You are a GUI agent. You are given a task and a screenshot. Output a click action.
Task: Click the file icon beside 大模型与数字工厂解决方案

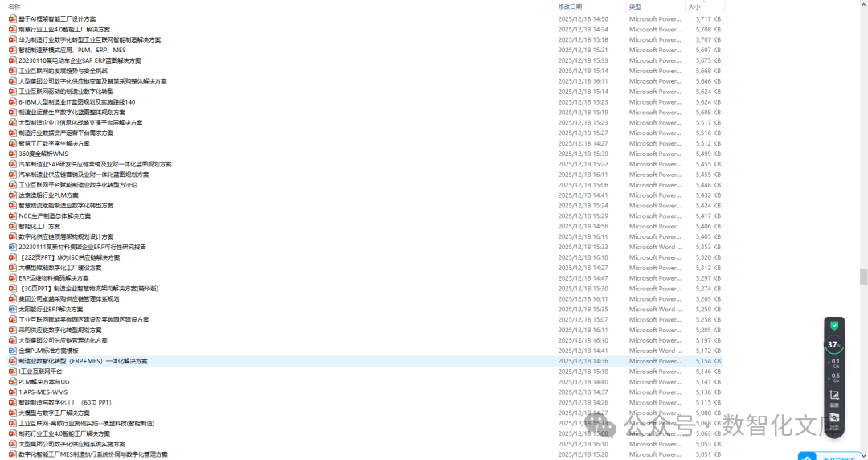13,413
